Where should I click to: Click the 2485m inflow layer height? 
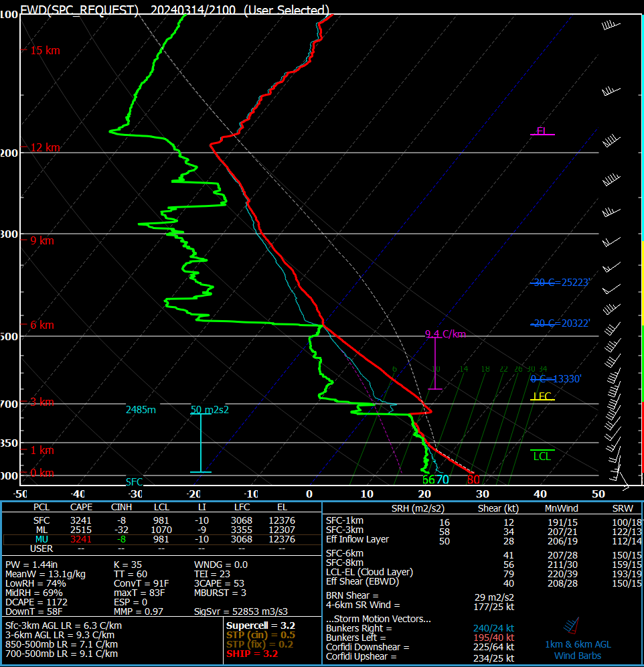tap(141, 410)
